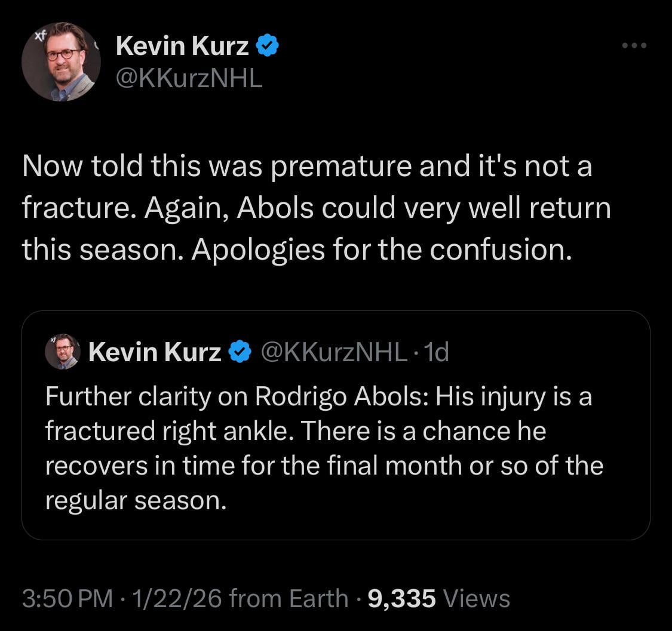Click the bold Kevin Kurz name at top
This screenshot has width=672, height=631.
pos(182,46)
